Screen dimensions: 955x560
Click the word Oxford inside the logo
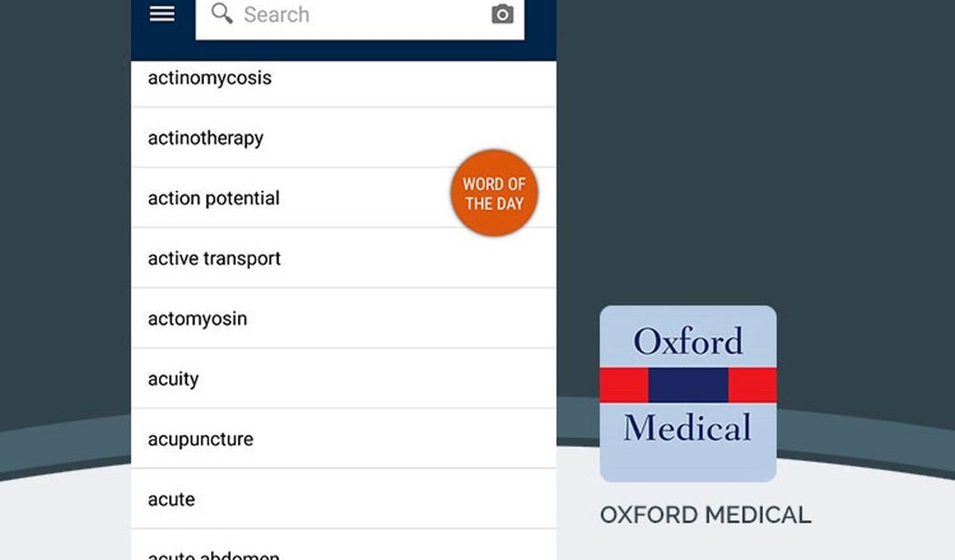(688, 341)
